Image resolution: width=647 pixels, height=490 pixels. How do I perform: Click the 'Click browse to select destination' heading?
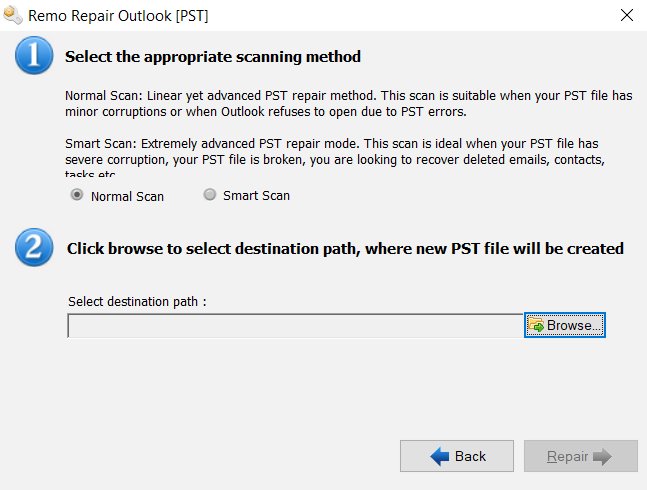345,248
